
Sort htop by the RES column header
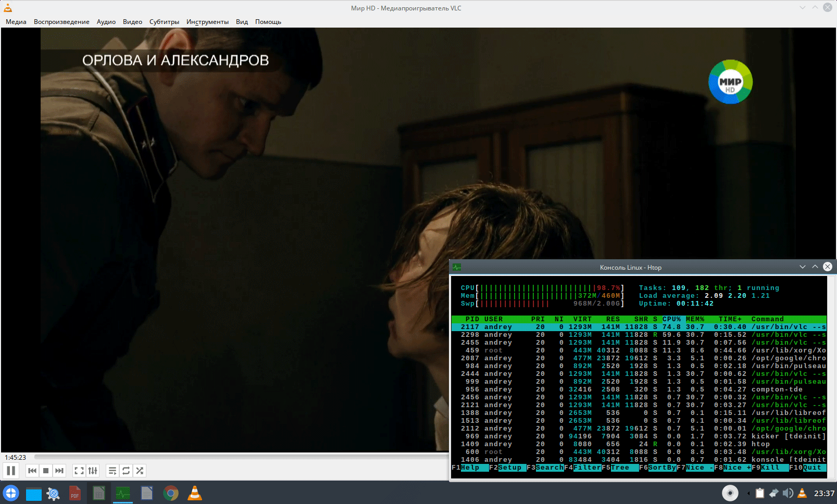point(613,319)
